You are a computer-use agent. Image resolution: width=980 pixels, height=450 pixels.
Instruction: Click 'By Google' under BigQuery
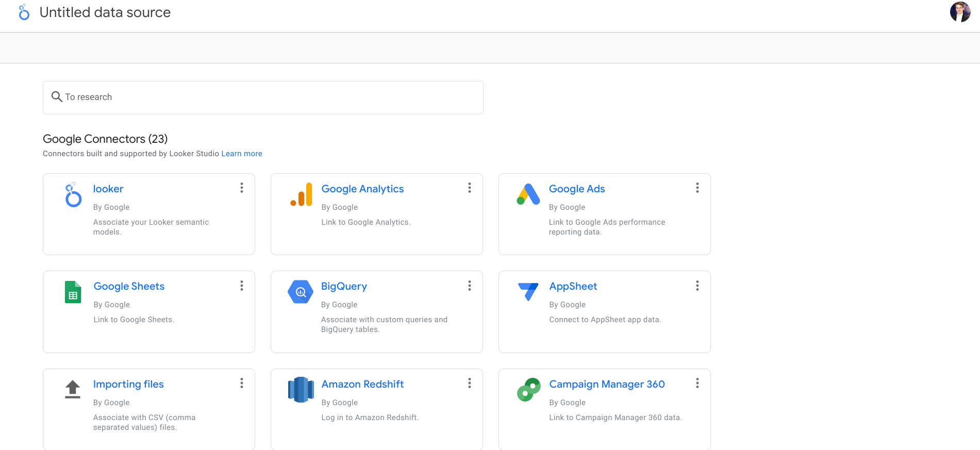339,305
